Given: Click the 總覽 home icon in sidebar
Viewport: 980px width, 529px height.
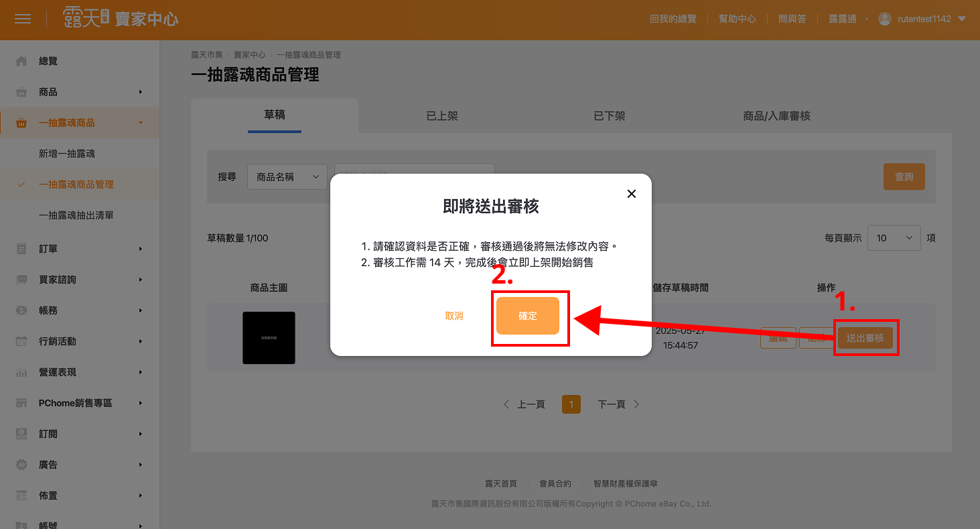Looking at the screenshot, I should click(x=21, y=61).
